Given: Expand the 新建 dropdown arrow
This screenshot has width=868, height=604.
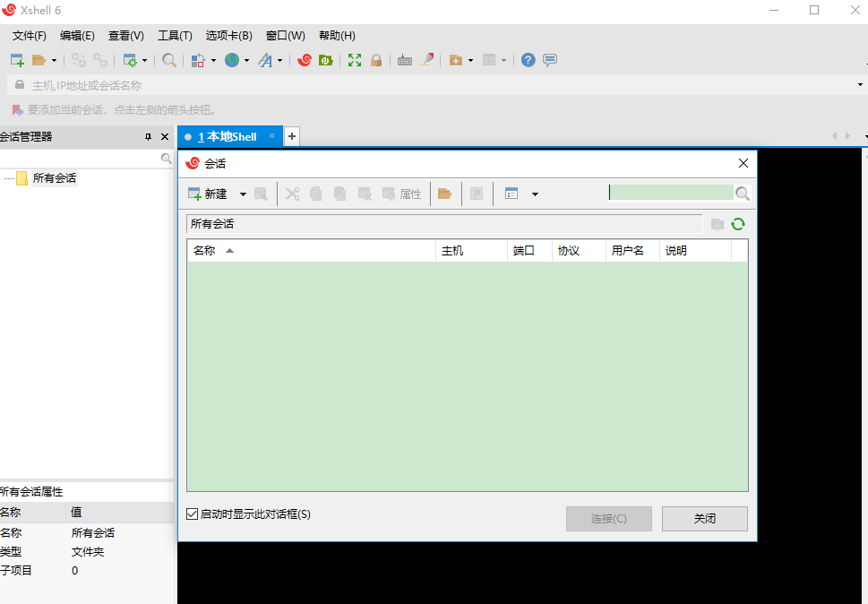Looking at the screenshot, I should (242, 194).
